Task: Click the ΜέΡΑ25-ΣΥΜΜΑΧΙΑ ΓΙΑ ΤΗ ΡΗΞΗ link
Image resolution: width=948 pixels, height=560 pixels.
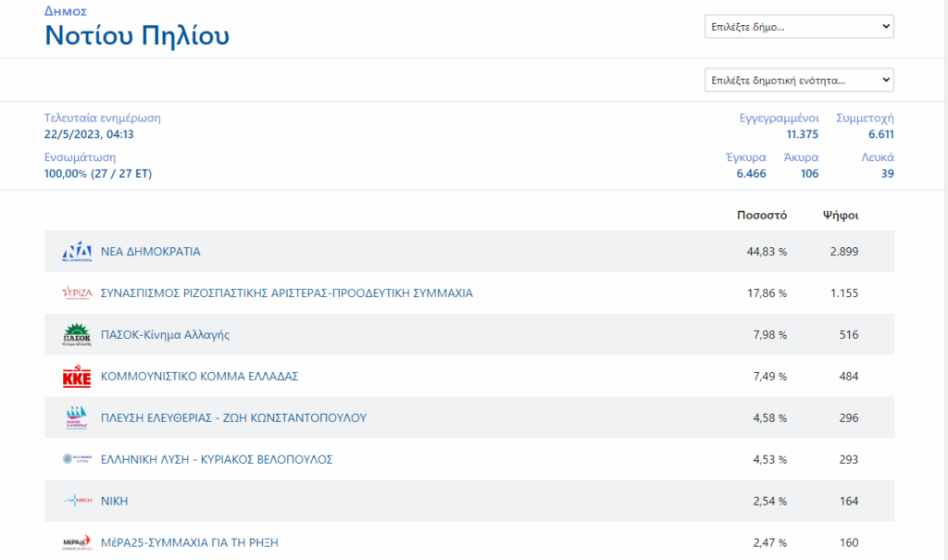Action: 189,542
